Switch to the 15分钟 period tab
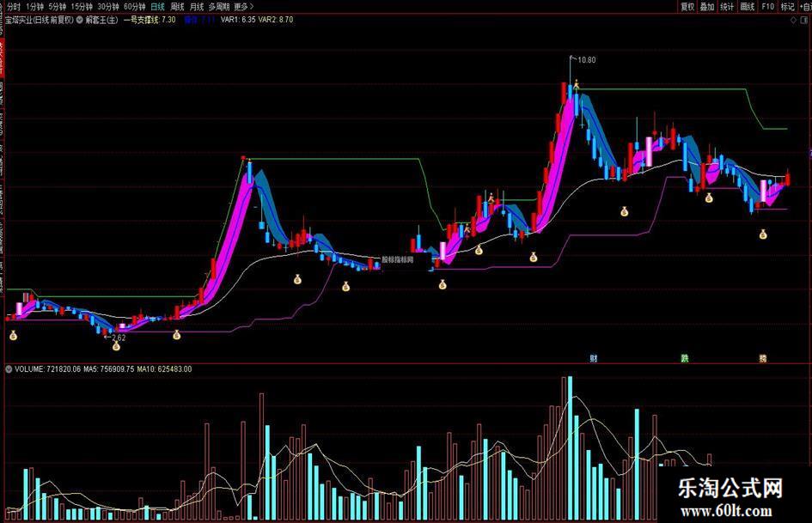 coord(82,7)
